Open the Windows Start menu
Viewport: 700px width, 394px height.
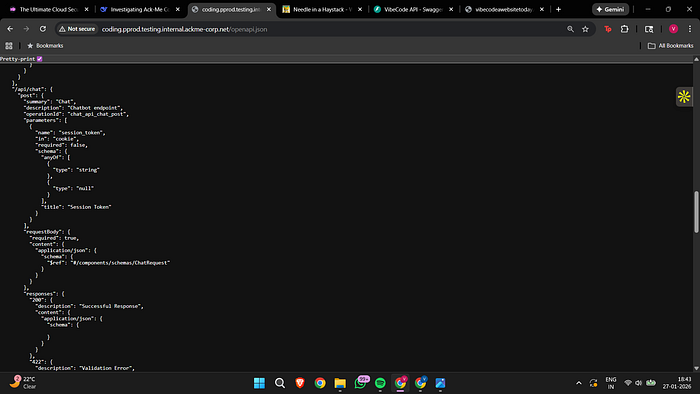click(x=259, y=383)
